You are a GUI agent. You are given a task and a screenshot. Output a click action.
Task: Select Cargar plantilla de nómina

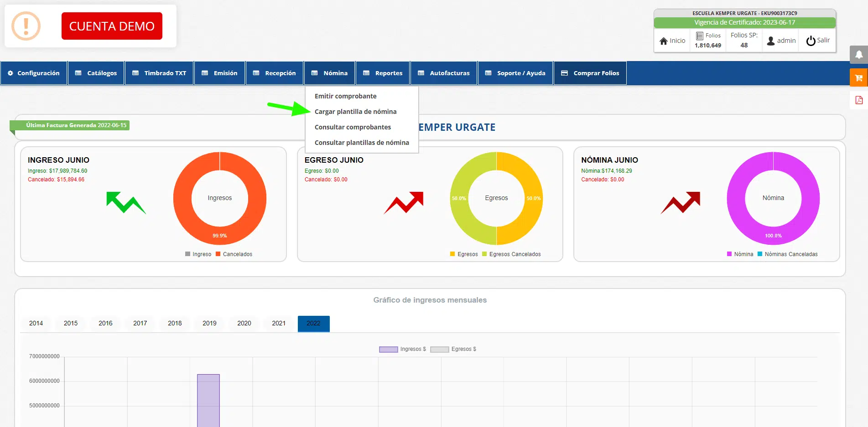pos(355,112)
